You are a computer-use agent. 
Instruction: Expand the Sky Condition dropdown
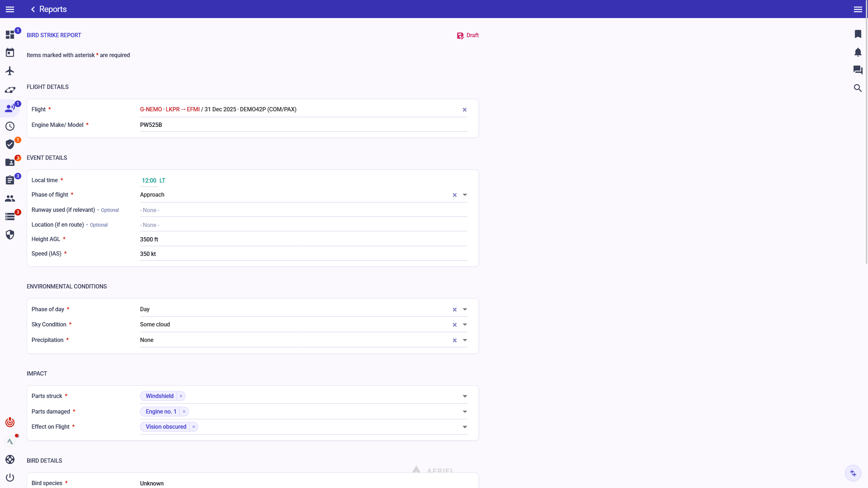[x=465, y=325]
